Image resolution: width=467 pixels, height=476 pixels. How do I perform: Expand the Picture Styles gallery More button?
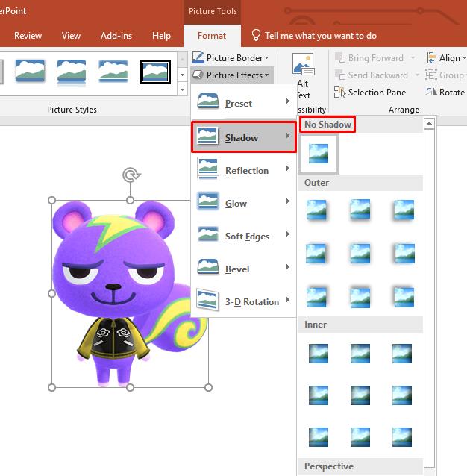[182, 89]
